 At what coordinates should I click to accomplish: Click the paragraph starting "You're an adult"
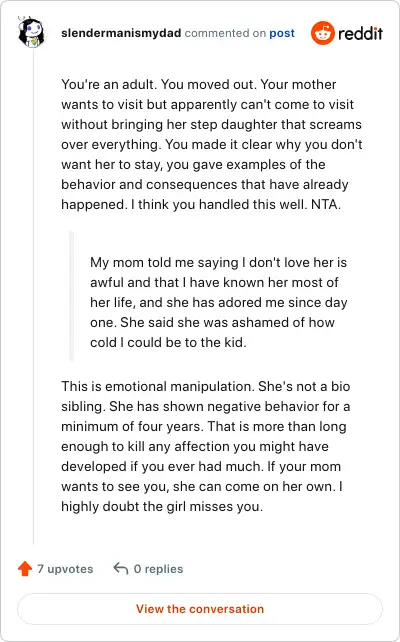[212, 145]
